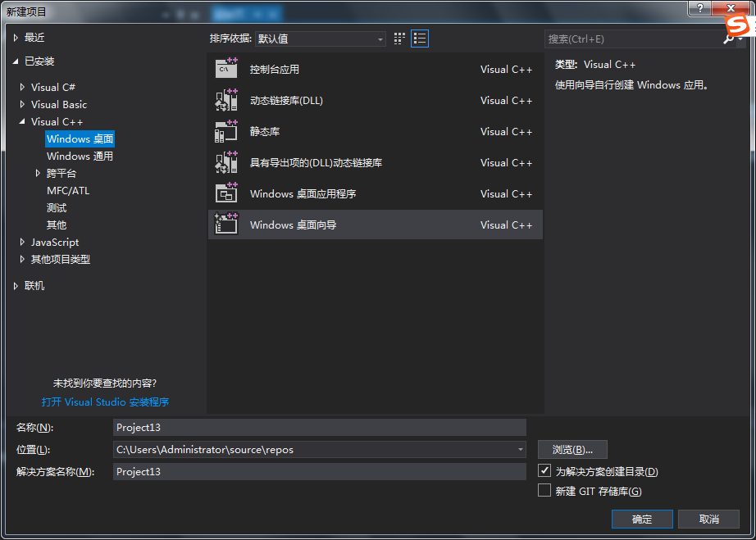Expand the 最近 tree node
756x540 pixels.
(16, 38)
